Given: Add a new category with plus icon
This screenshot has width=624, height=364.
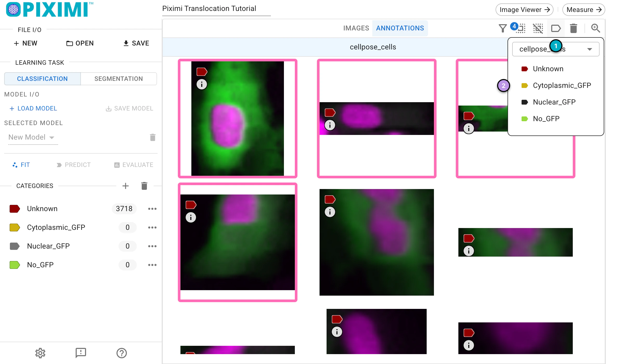Looking at the screenshot, I should [126, 186].
